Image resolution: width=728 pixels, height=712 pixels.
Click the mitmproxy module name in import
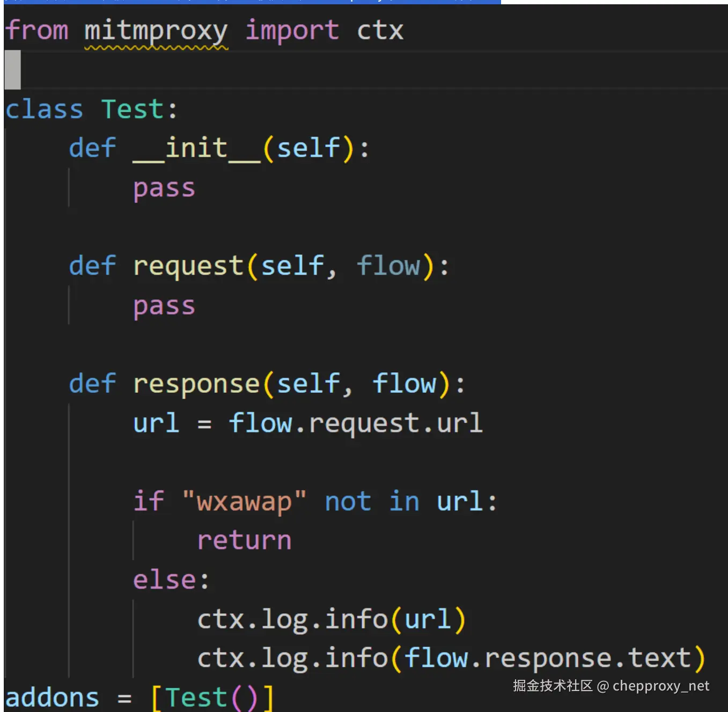[156, 32]
